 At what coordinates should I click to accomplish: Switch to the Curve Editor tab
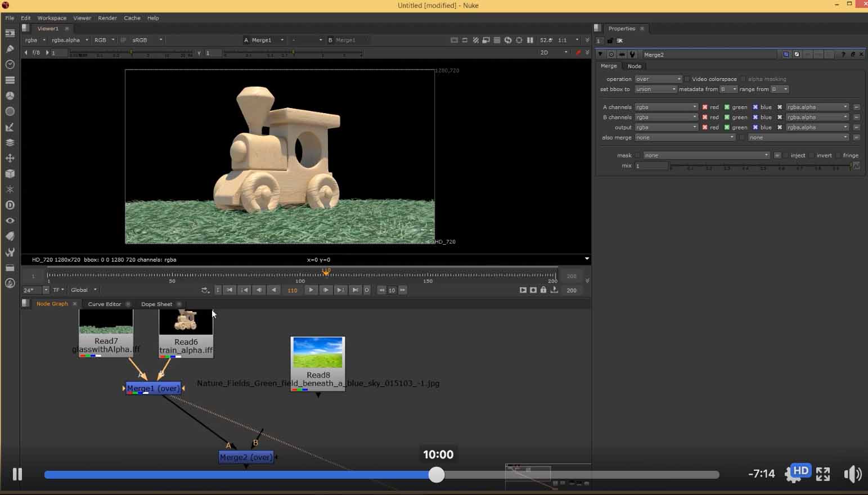tap(105, 304)
